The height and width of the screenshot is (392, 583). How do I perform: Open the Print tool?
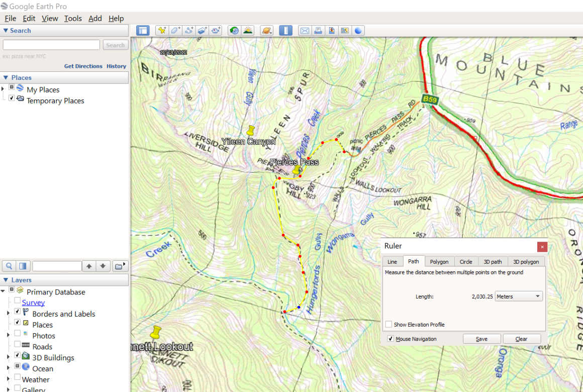tap(318, 30)
